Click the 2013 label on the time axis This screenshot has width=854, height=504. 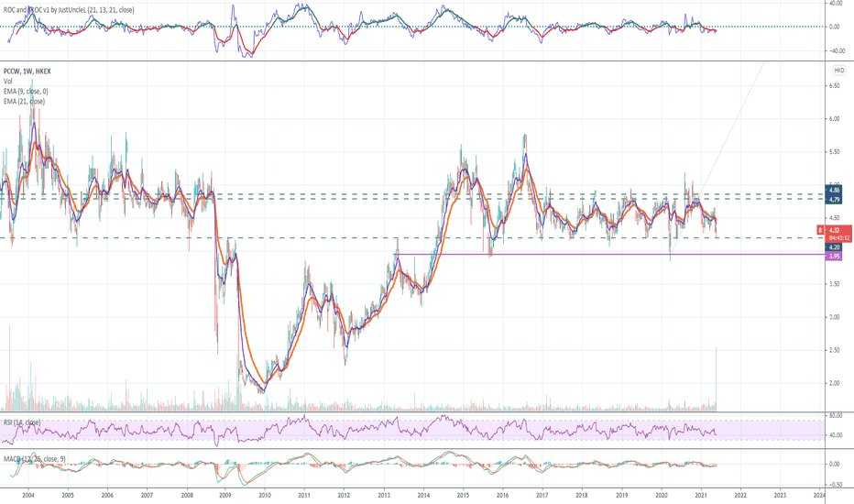click(384, 495)
